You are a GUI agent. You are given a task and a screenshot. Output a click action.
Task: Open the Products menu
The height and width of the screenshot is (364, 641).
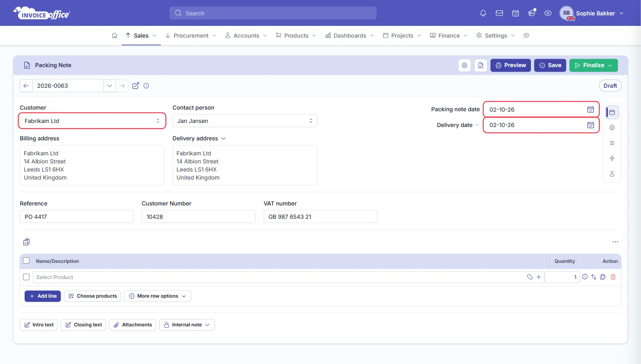(296, 36)
